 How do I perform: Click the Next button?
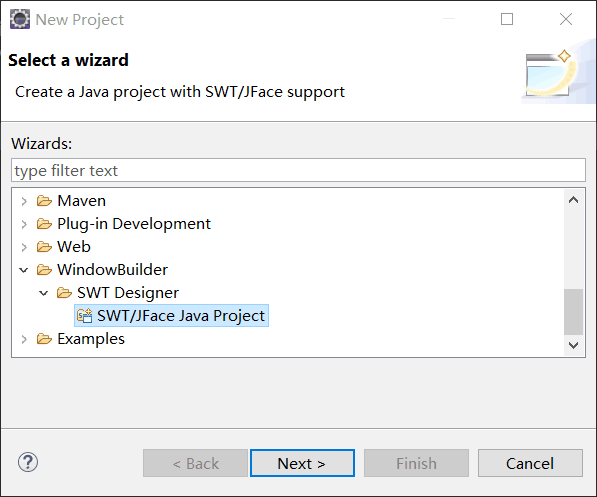click(x=302, y=463)
